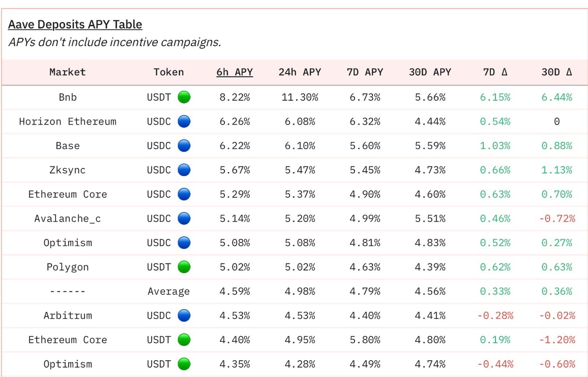588x377 pixels.
Task: Click the 11.30% 24h APY value for Bnb
Action: [x=300, y=97]
